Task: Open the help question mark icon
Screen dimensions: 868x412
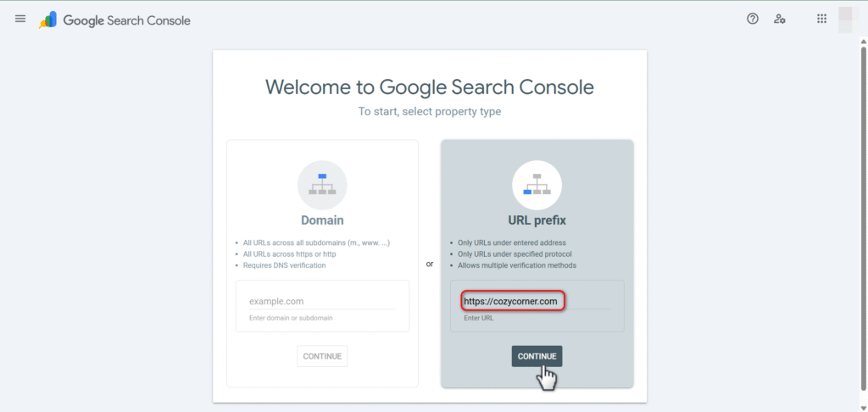Action: (753, 19)
